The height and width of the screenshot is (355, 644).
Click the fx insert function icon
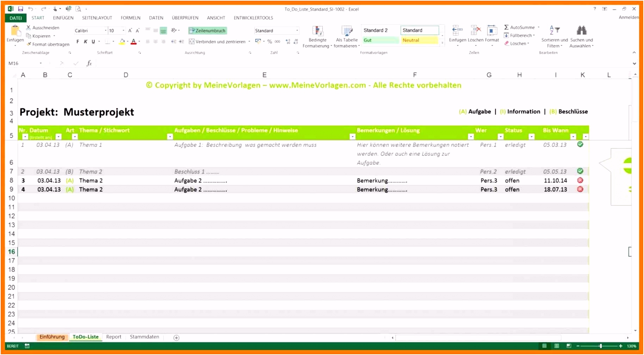(x=89, y=63)
